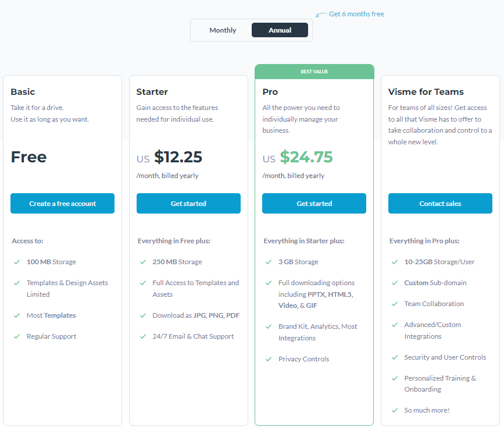Image resolution: width=504 pixels, height=437 pixels.
Task: Click the checkmark beside "Custom Sub-domain"
Action: click(x=395, y=283)
